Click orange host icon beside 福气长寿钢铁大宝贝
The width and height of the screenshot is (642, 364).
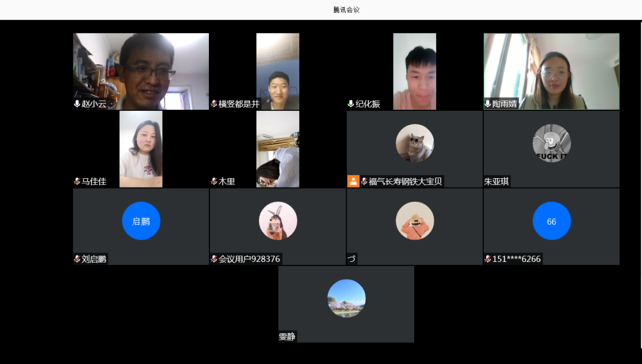point(353,181)
